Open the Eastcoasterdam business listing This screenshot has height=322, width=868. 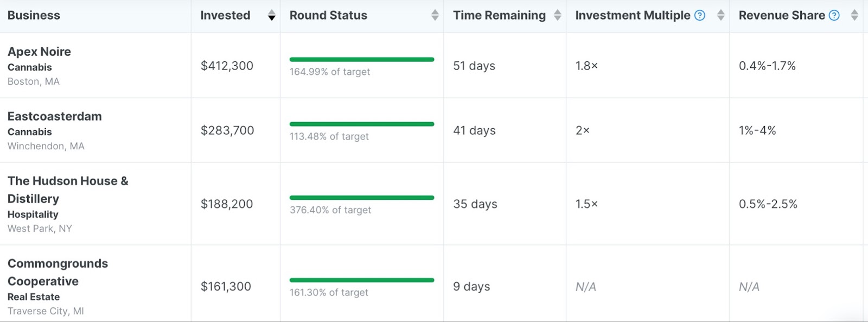tap(54, 116)
